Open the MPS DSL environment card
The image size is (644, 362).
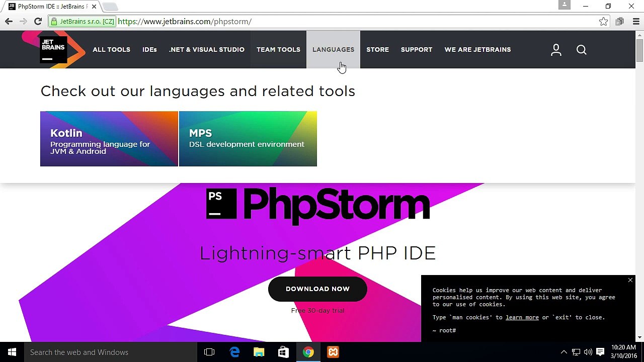248,139
